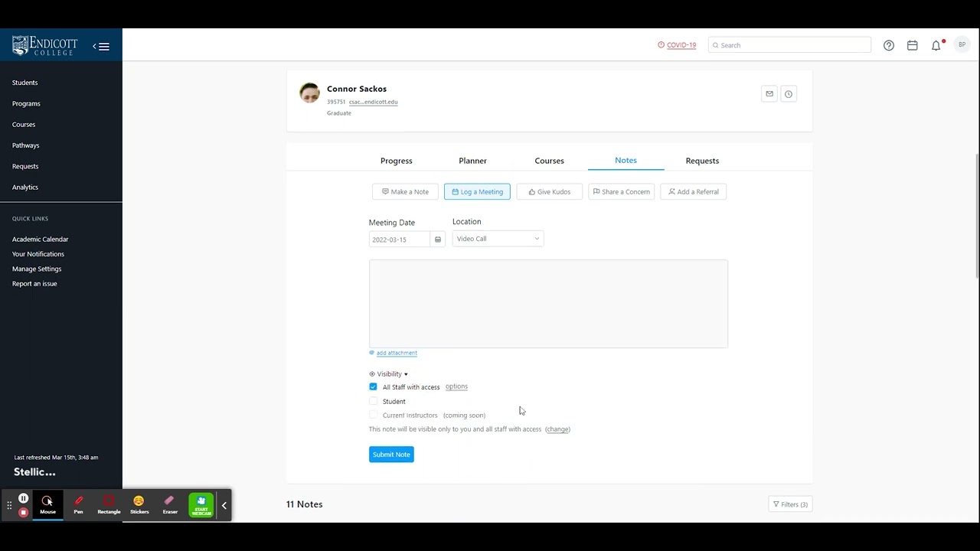This screenshot has width=980, height=551.
Task: Click the change visibility link
Action: pyautogui.click(x=557, y=429)
